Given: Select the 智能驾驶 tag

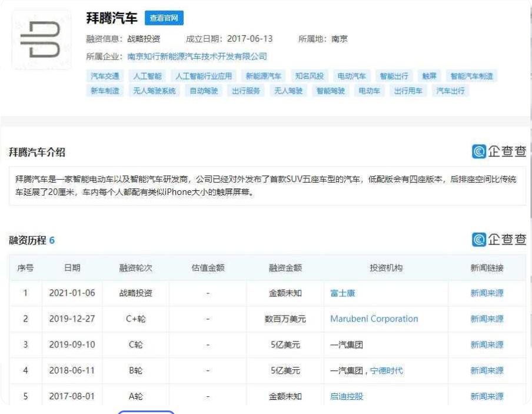Looking at the screenshot, I should (331, 91).
